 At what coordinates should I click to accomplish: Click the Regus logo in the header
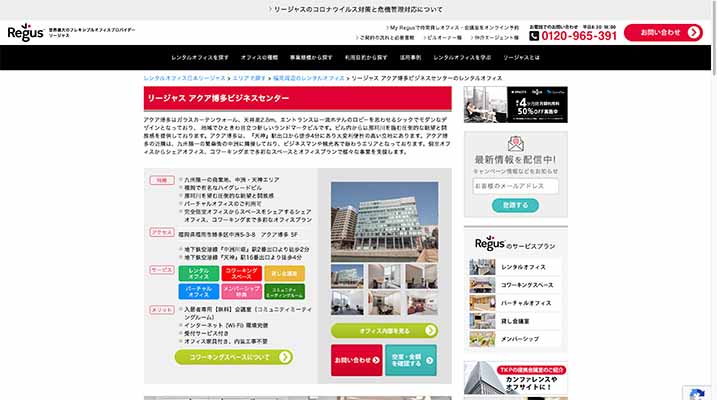[x=26, y=32]
